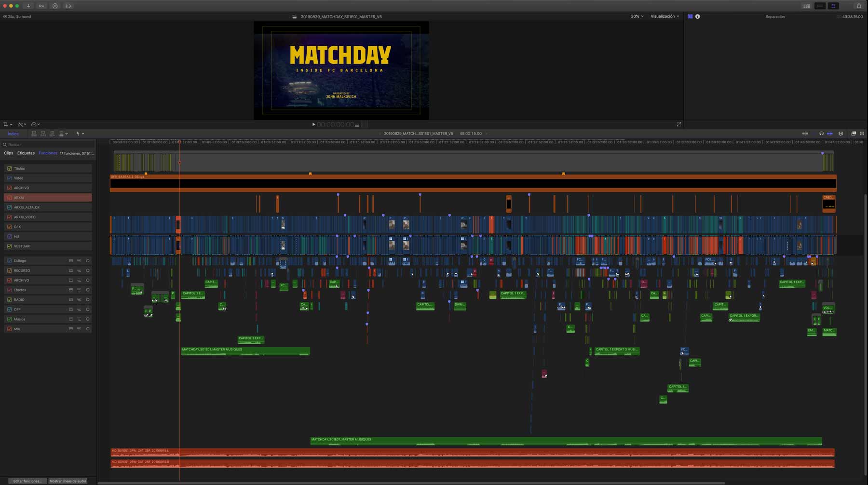Viewport: 868px width, 485px height.
Task: Select the Funciones tab
Action: [x=48, y=153]
